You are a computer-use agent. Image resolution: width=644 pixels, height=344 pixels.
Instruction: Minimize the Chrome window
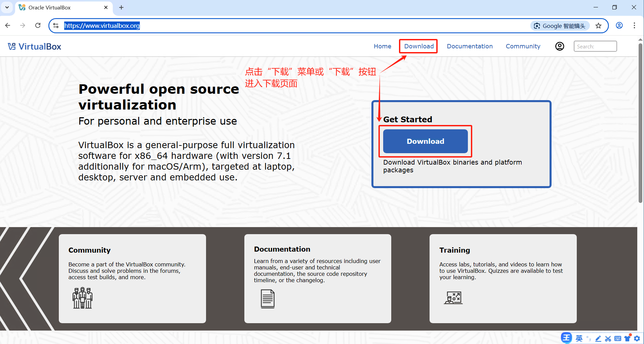point(596,7)
